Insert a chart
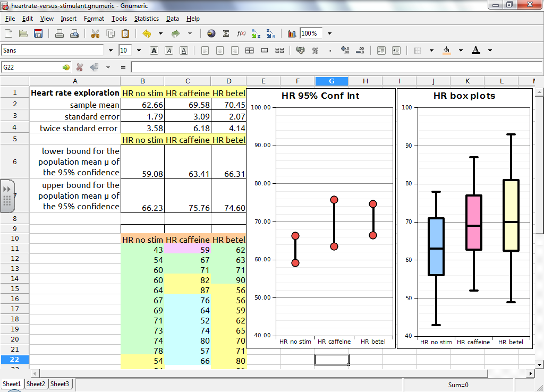Viewport: 544px width, 392px height. (292, 33)
